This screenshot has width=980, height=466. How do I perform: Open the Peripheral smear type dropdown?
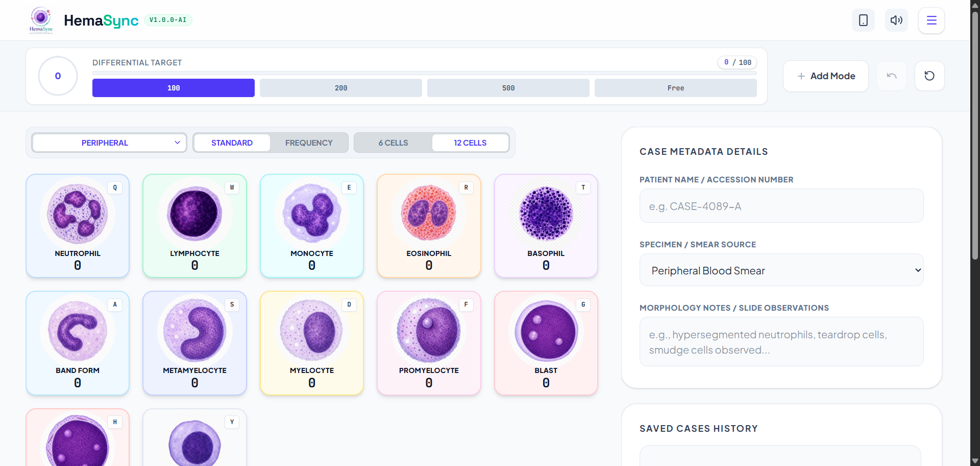click(x=109, y=143)
